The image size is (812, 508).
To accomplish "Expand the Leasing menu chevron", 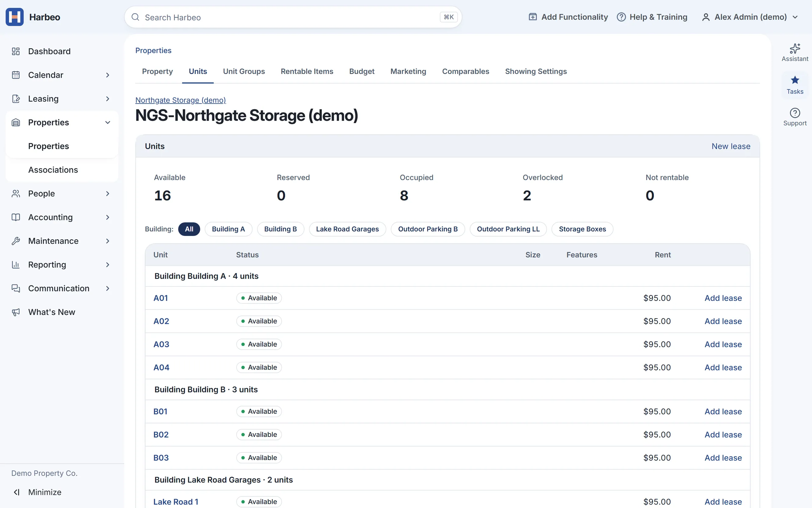I will coord(108,99).
